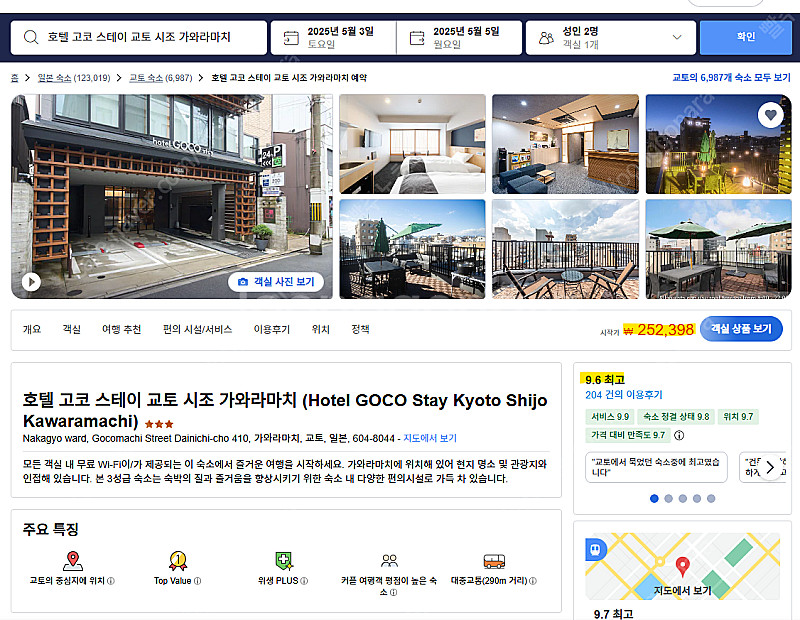This screenshot has height=620, width=800.
Task: Click the 홈 breadcrumb link
Action: tap(15, 78)
